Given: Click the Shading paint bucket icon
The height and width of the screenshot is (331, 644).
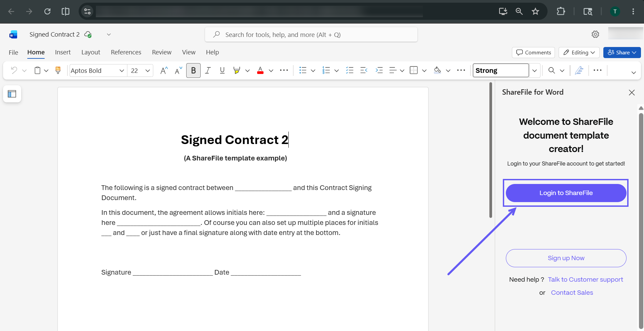Looking at the screenshot, I should (x=437, y=70).
